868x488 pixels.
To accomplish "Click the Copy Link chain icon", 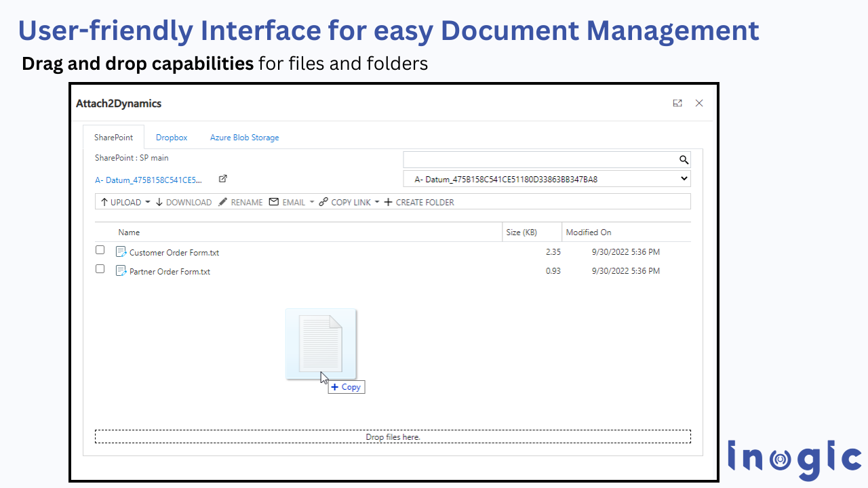I will tap(323, 202).
